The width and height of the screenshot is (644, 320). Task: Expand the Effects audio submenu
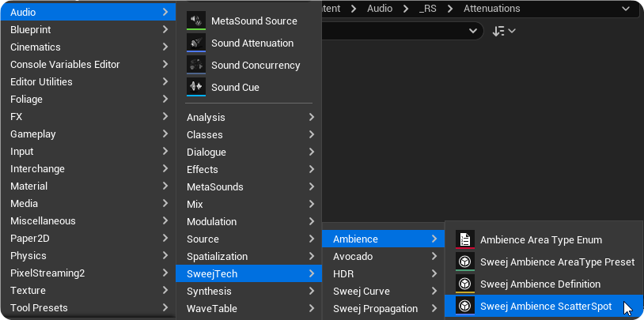point(249,169)
